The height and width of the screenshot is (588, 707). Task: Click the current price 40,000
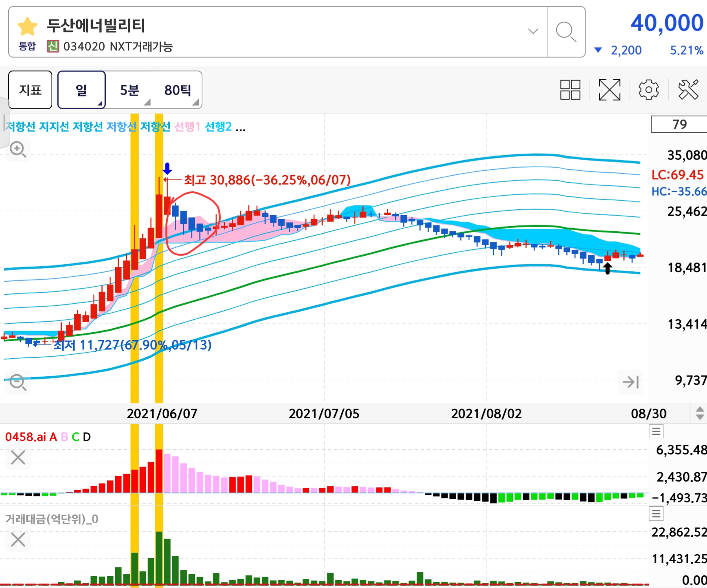click(x=667, y=23)
